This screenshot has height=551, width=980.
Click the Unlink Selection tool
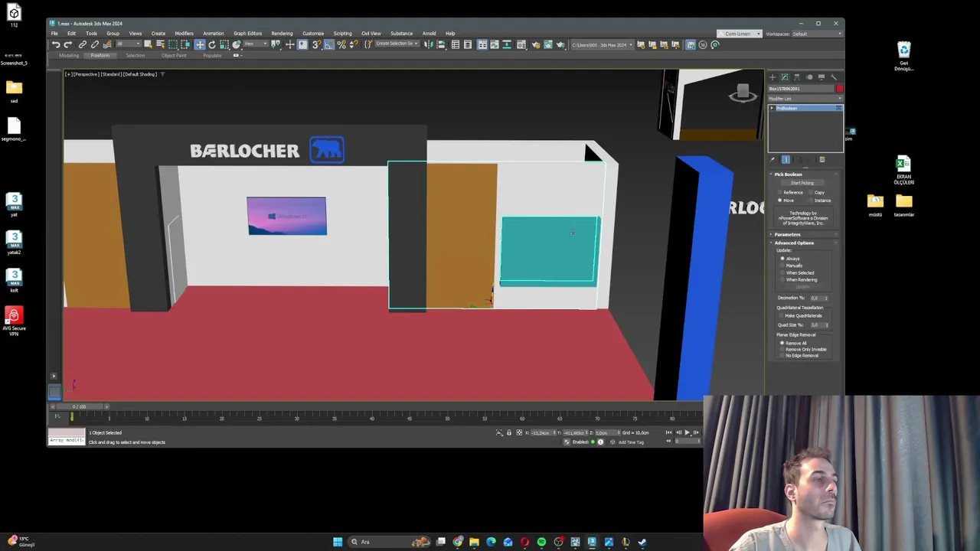point(95,44)
